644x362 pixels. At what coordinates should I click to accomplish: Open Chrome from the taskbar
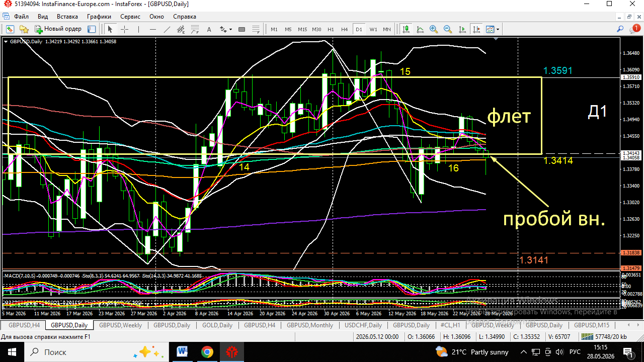(207, 351)
